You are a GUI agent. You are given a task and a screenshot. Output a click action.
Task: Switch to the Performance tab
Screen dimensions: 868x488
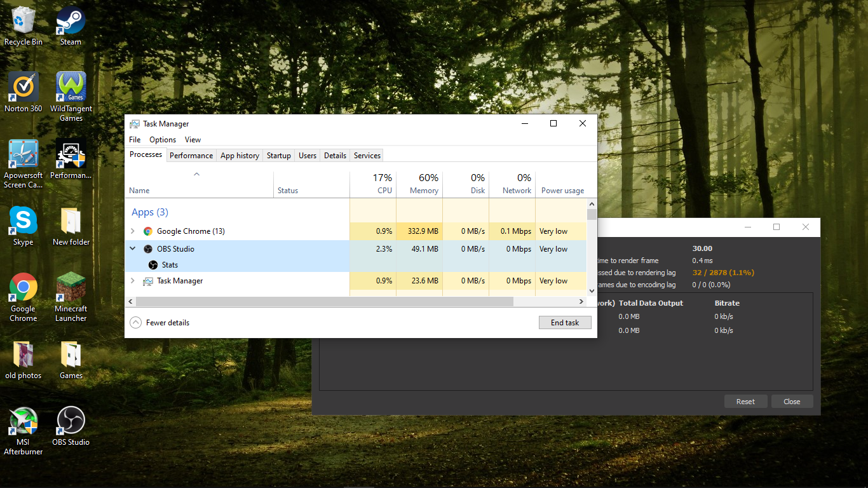[191, 156]
